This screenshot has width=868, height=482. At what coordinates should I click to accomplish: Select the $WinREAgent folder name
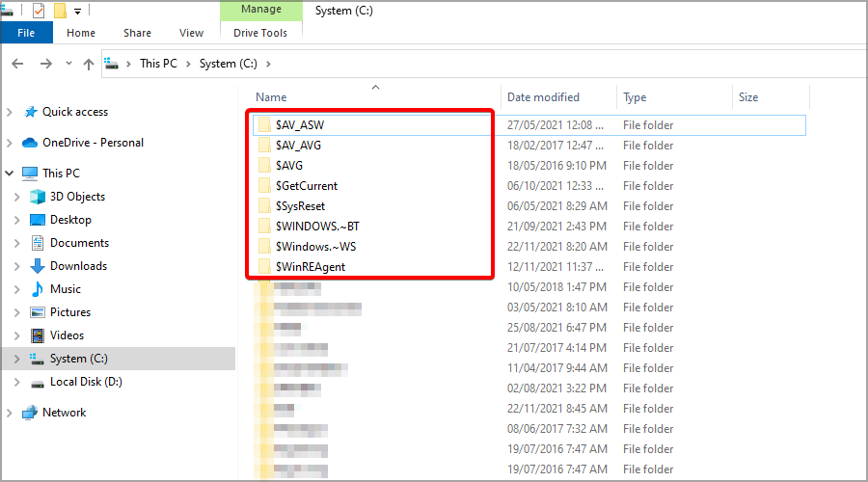pos(311,267)
